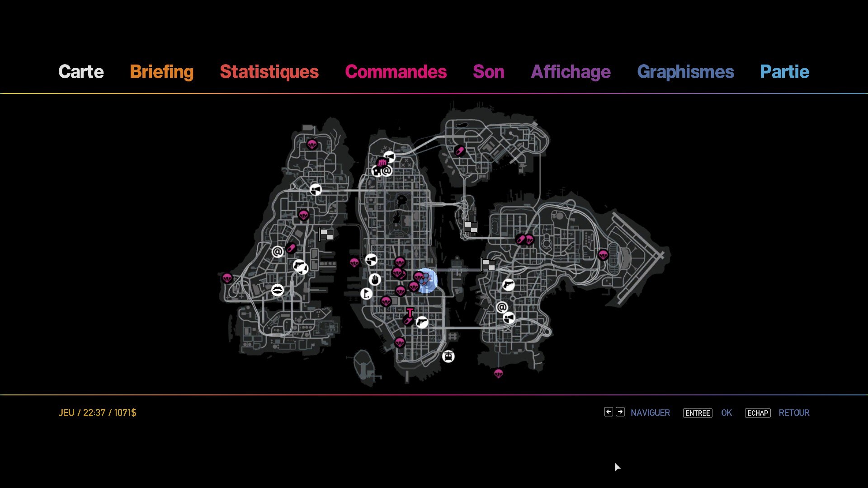Click the JEU / 22:37 / 1071$ status text
The image size is (868, 488).
coord(97,413)
